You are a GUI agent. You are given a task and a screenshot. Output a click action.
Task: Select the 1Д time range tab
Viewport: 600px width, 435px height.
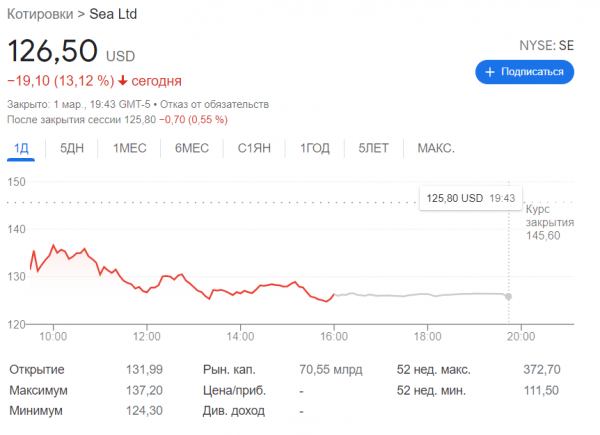click(x=19, y=148)
